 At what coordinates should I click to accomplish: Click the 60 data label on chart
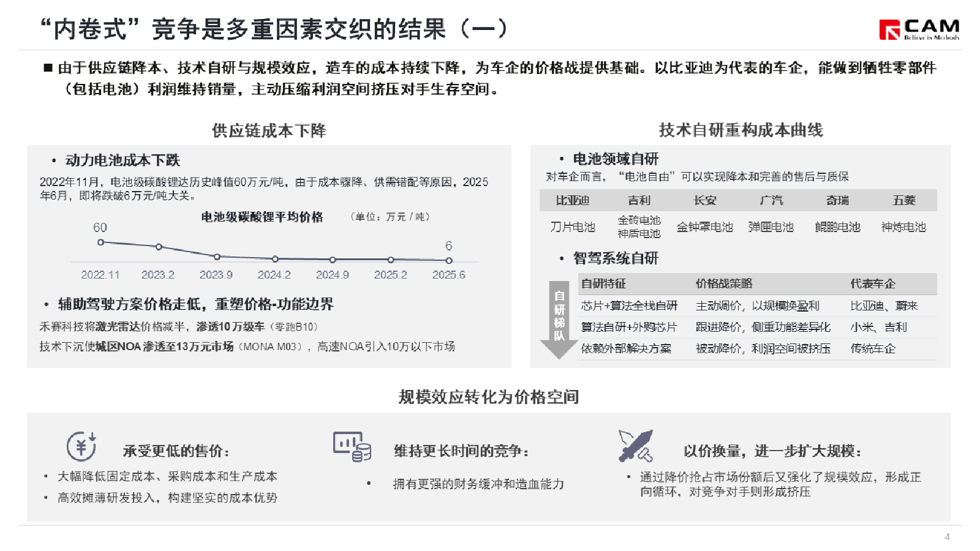(100, 228)
